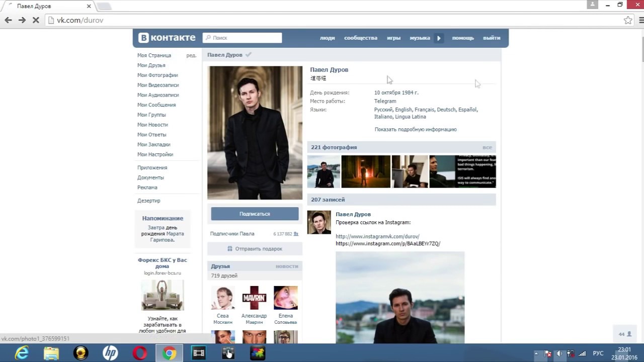Show hidden tray icons arrow
The width and height of the screenshot is (644, 362).
[x=537, y=353]
